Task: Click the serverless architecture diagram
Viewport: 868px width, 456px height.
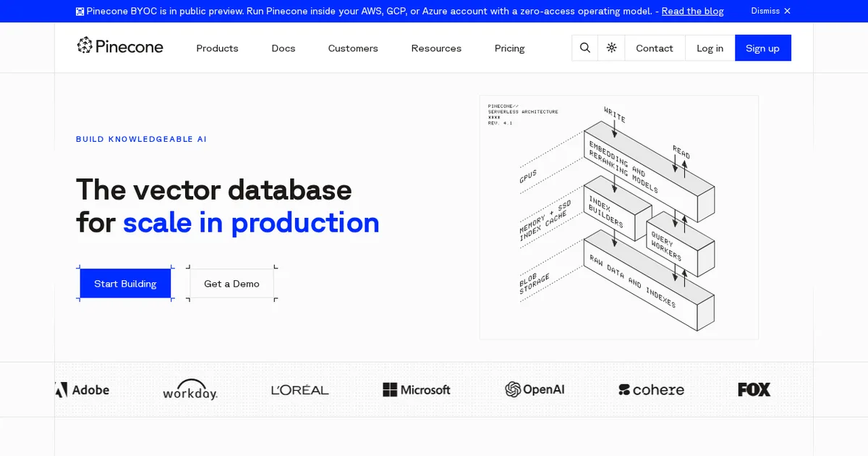Action: pyautogui.click(x=619, y=217)
